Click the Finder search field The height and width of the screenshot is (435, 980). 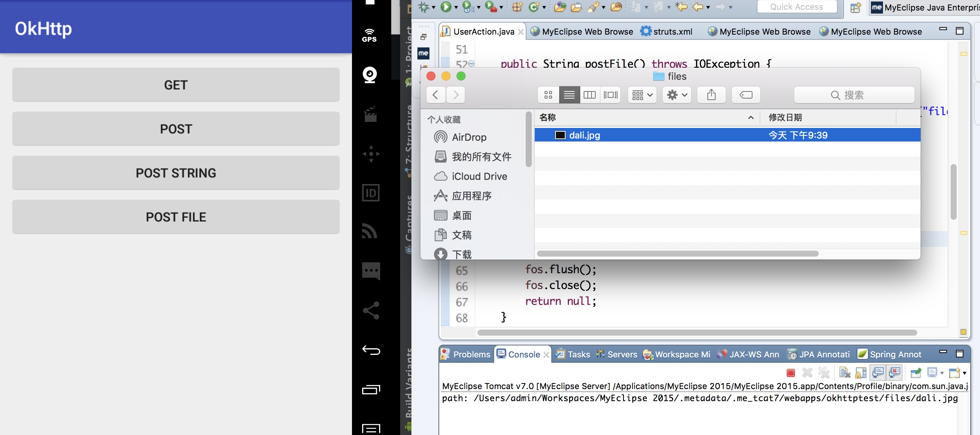854,95
